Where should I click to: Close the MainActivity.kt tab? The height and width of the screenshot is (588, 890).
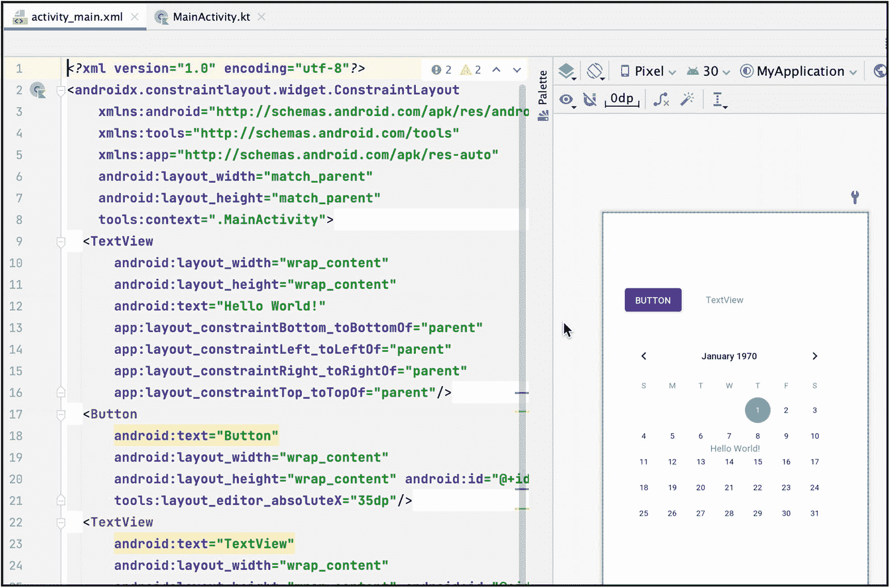click(x=262, y=17)
